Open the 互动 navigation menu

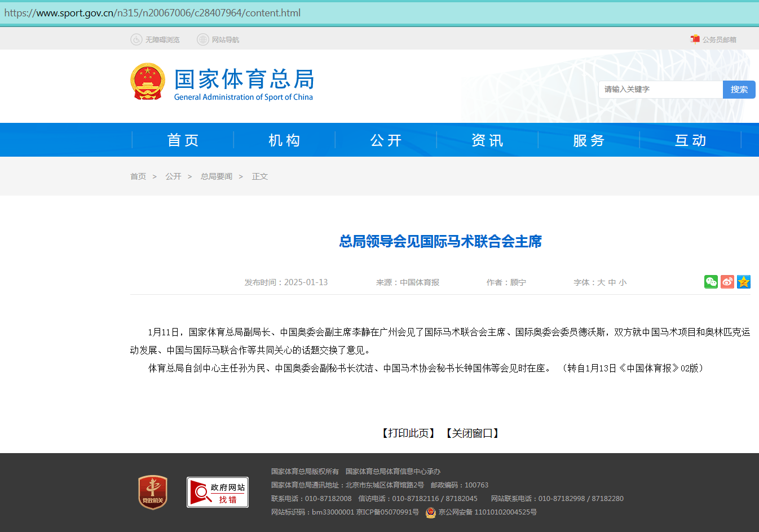coord(690,140)
